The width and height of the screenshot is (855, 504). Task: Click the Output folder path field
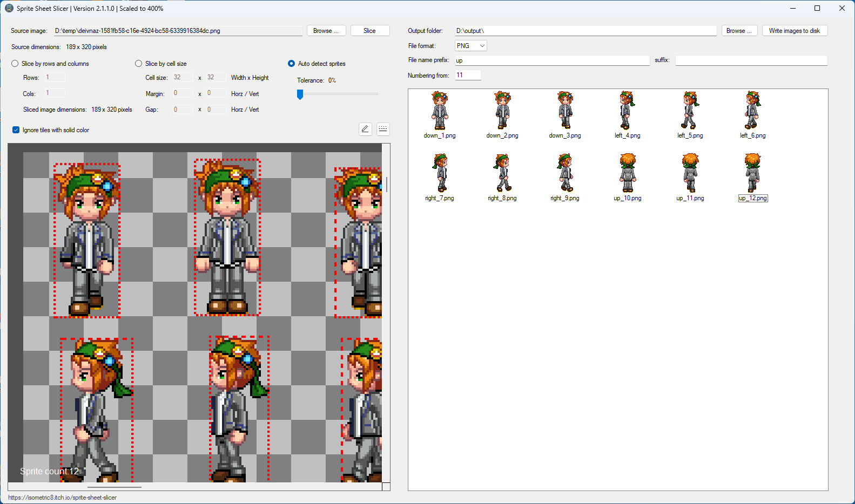[x=585, y=31]
